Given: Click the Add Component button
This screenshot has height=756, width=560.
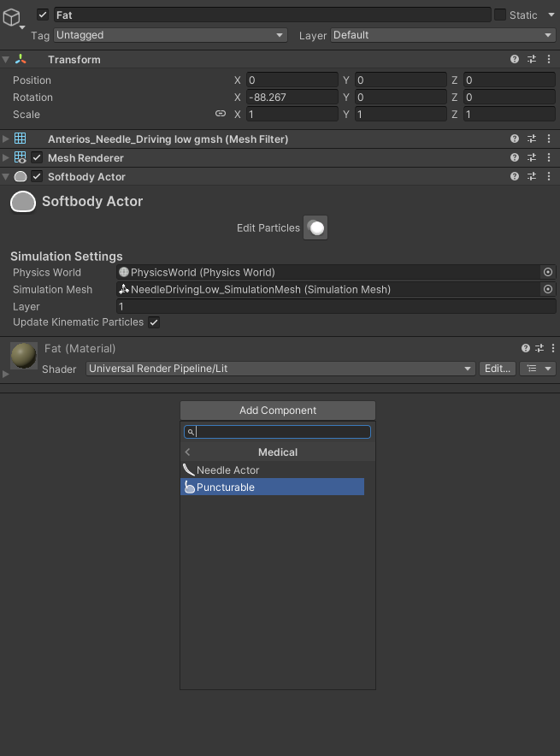Looking at the screenshot, I should click(277, 410).
